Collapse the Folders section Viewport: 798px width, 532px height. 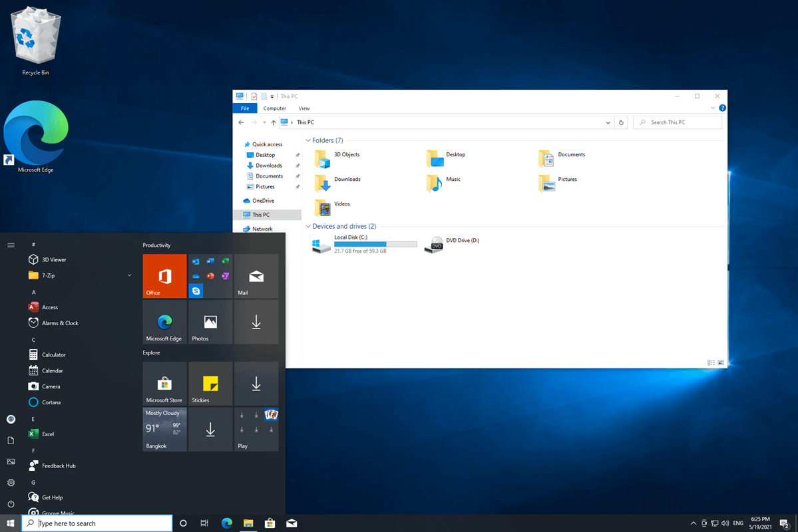point(307,140)
